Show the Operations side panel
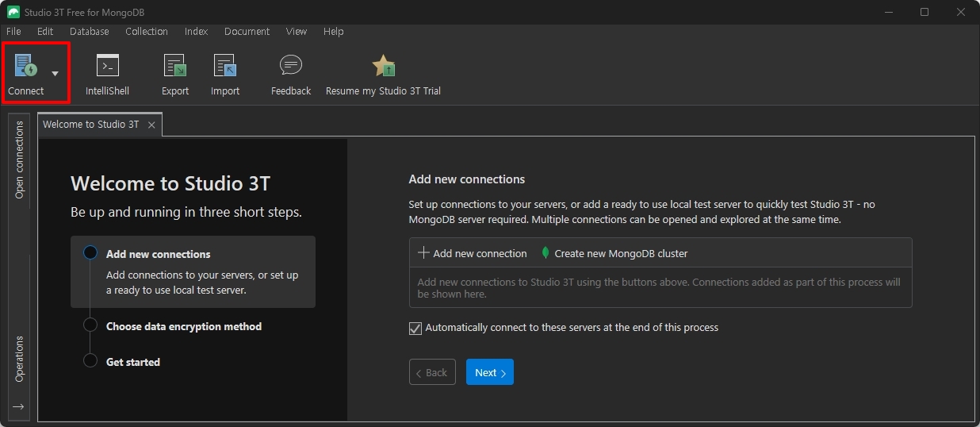980x427 pixels. 20,359
